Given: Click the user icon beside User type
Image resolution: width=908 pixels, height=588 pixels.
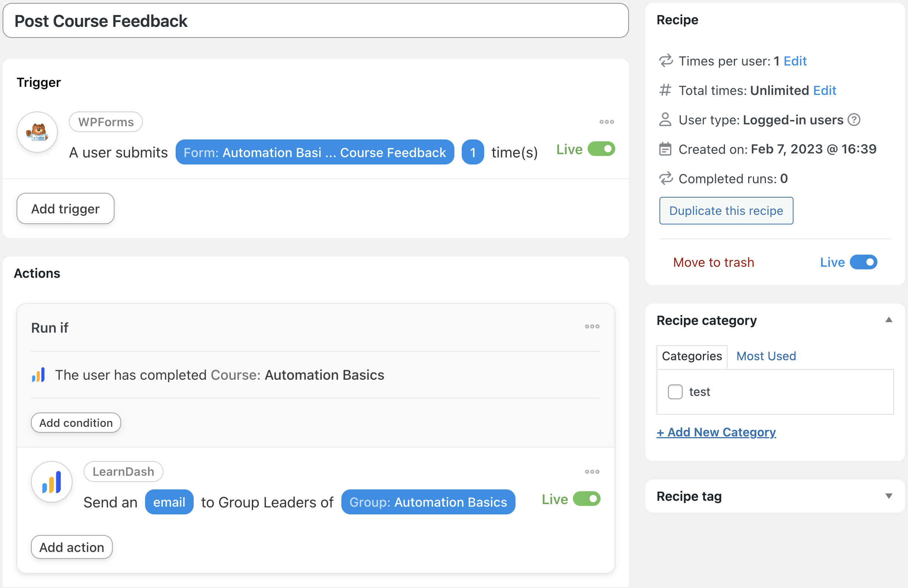Looking at the screenshot, I should pos(665,120).
